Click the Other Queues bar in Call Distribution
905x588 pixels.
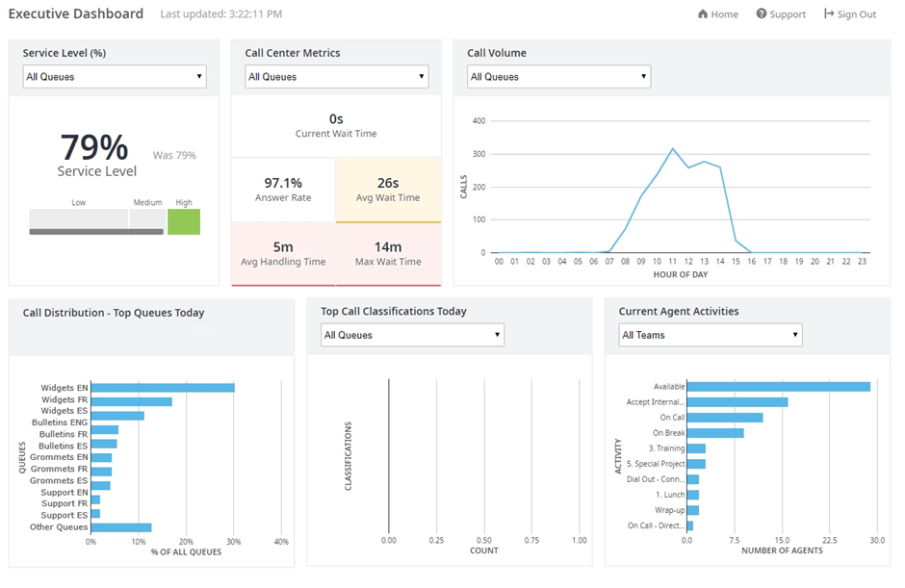coord(120,526)
